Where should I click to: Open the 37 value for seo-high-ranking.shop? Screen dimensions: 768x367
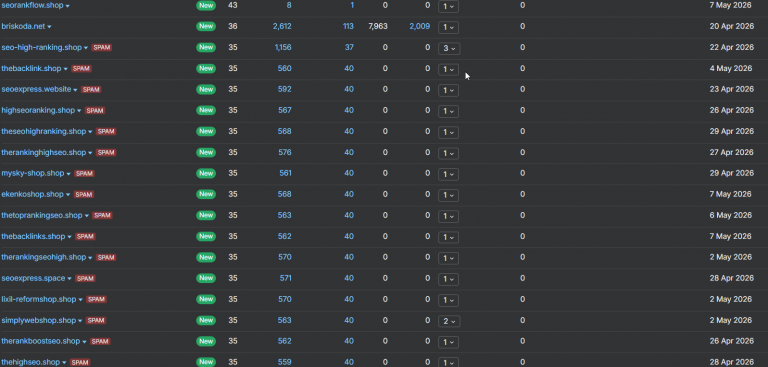pos(349,48)
